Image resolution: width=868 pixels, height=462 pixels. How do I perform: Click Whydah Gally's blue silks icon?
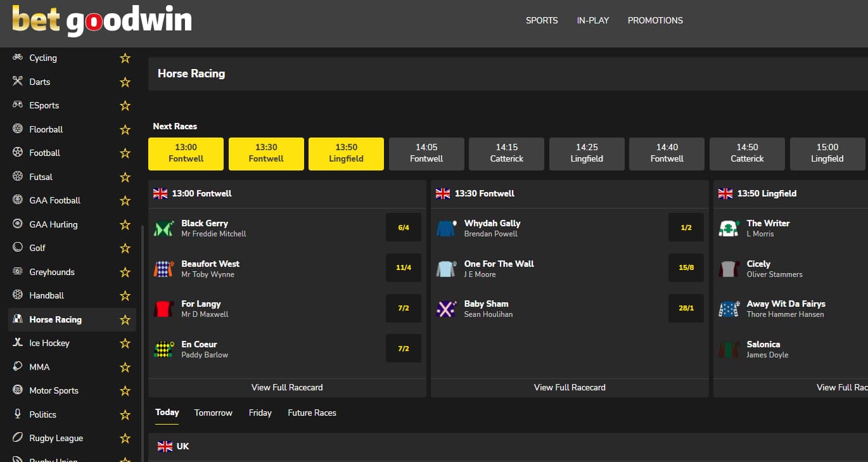pyautogui.click(x=446, y=228)
